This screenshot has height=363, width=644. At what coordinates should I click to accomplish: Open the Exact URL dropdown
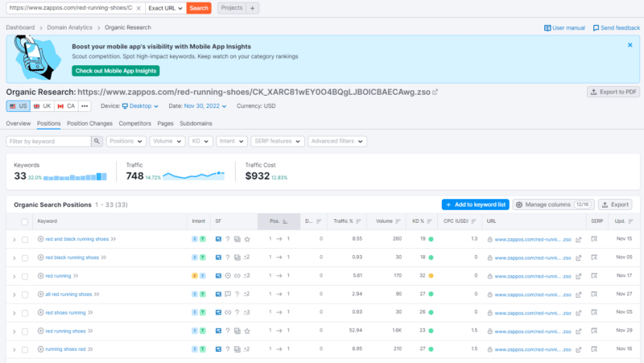click(x=166, y=8)
